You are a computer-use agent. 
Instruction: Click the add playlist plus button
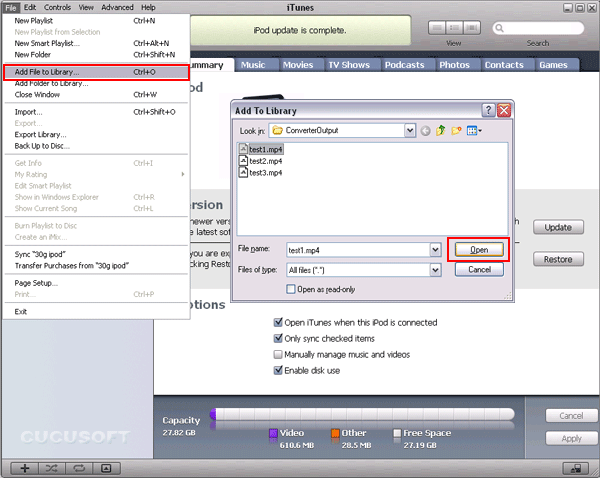pyautogui.click(x=24, y=468)
